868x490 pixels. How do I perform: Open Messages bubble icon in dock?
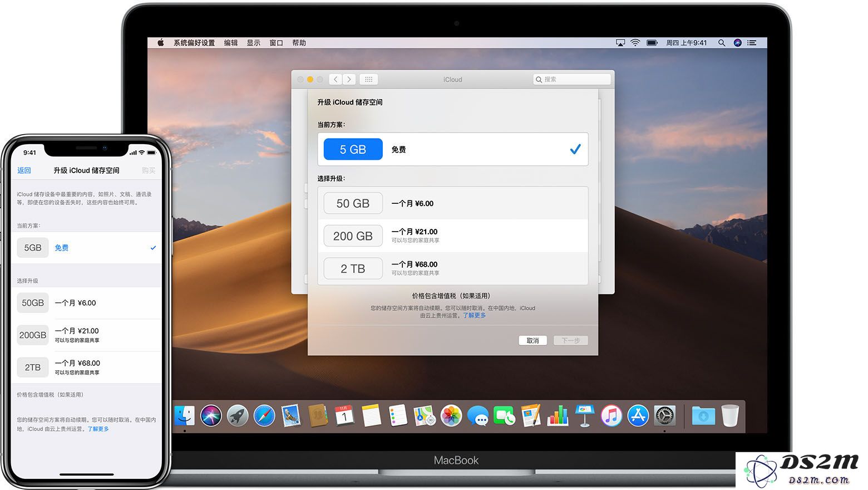(x=478, y=416)
